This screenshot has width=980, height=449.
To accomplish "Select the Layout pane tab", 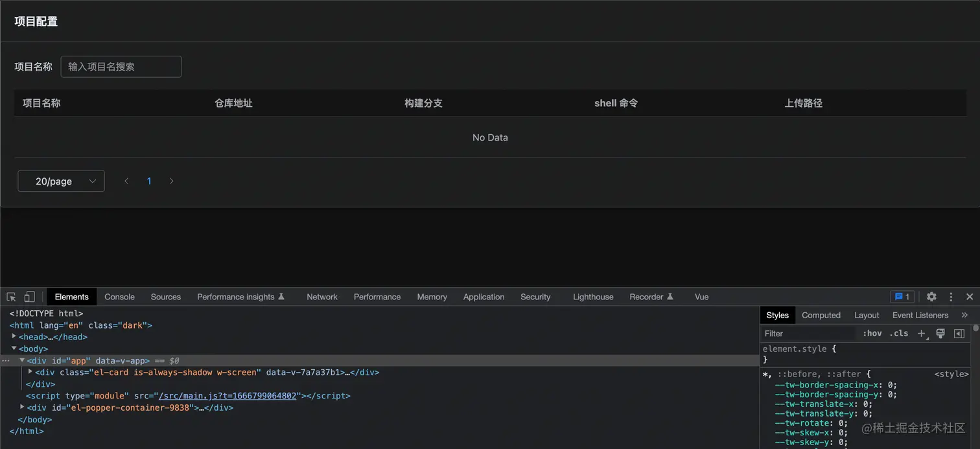I will [867, 315].
